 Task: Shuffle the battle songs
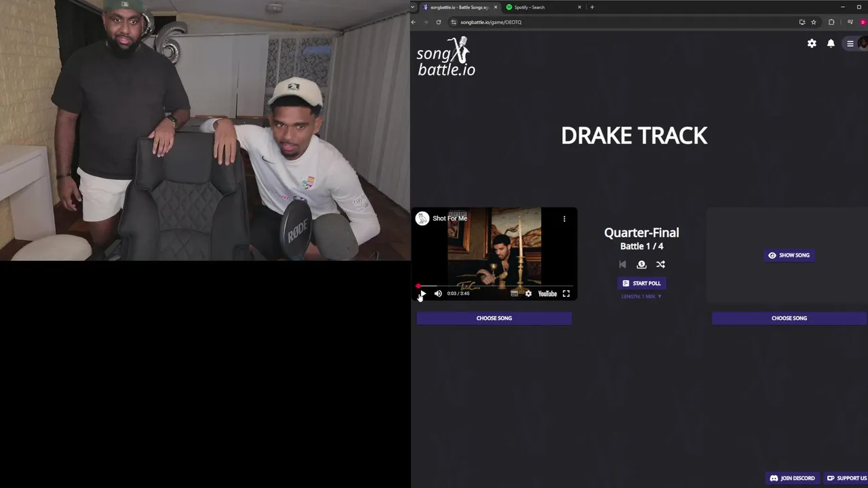tap(660, 264)
